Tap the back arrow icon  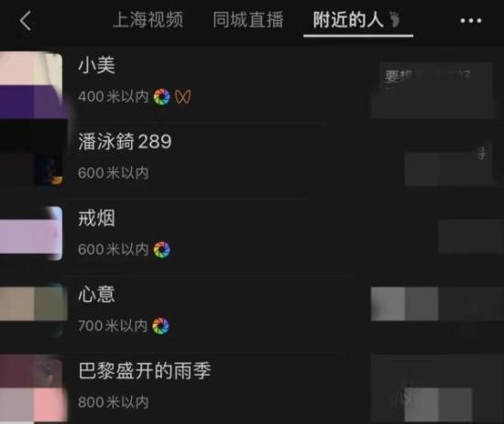(26, 20)
